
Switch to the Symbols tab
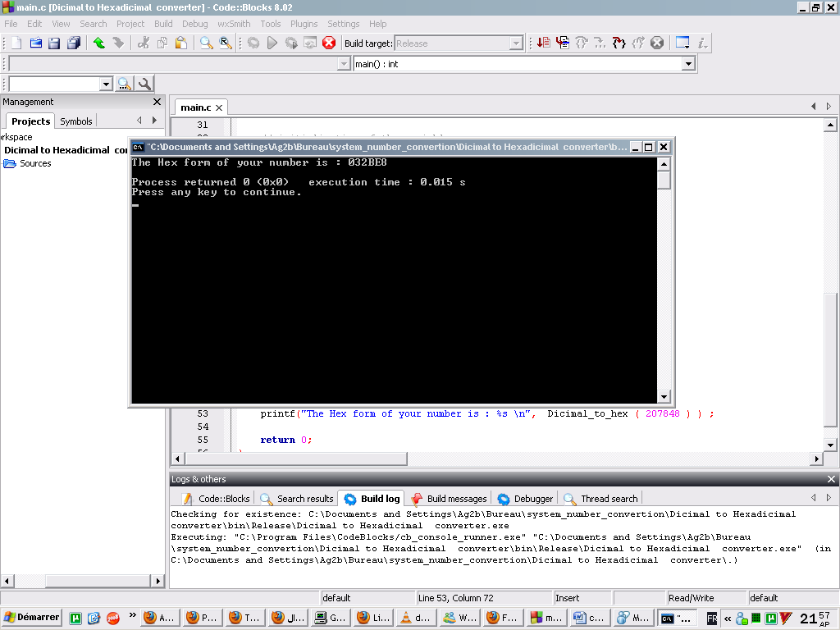coord(76,121)
